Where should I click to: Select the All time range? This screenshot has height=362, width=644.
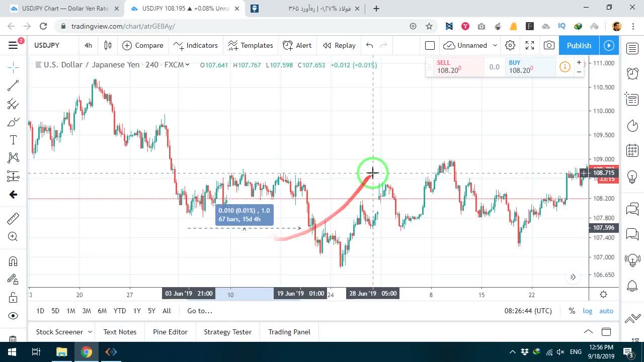[167, 311]
